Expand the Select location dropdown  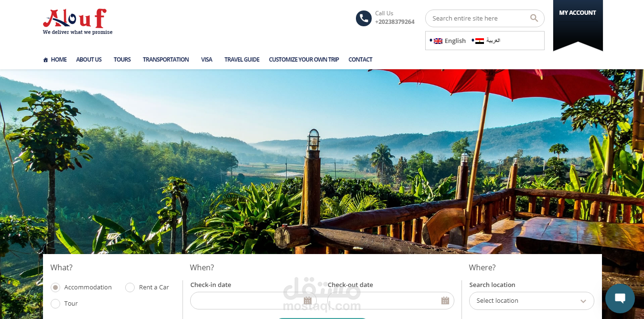[x=532, y=301]
